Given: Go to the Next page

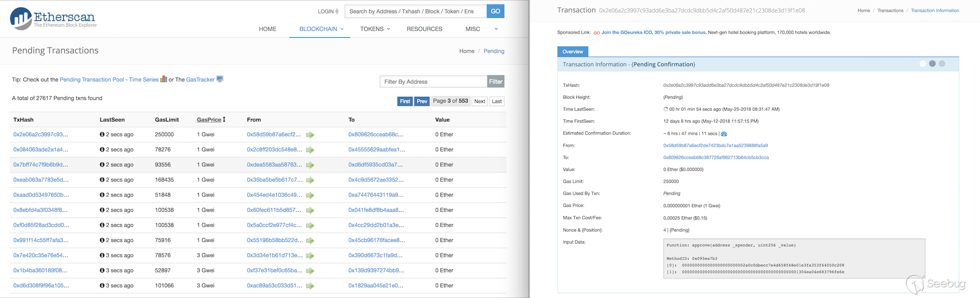Looking at the screenshot, I should pos(480,101).
